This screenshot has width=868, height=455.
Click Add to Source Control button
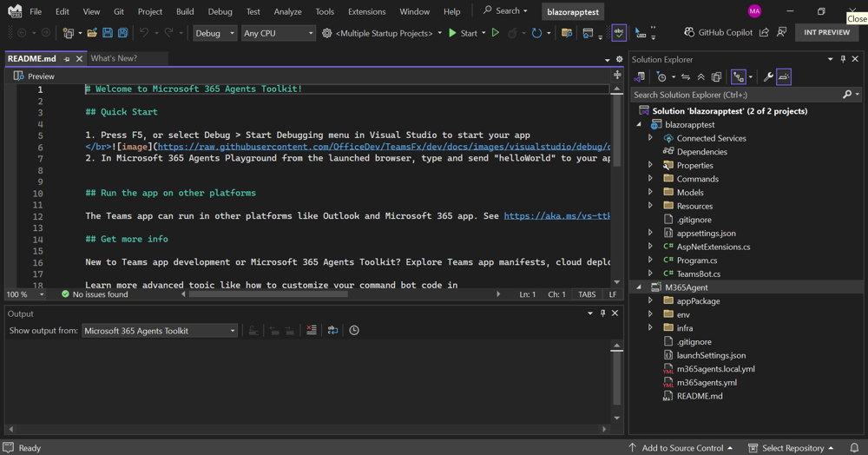[681, 448]
